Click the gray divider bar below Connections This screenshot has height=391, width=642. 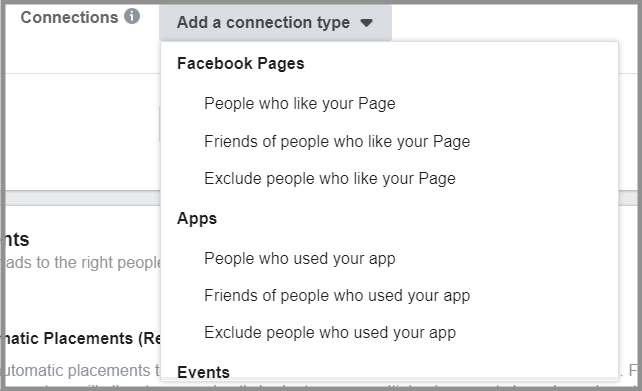tap(82, 198)
